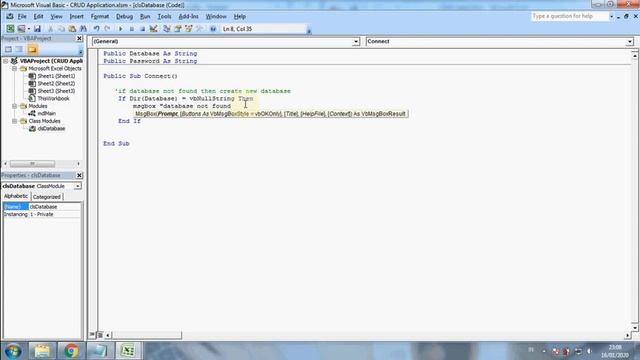Save the project with the floppy icon

(x=37, y=29)
